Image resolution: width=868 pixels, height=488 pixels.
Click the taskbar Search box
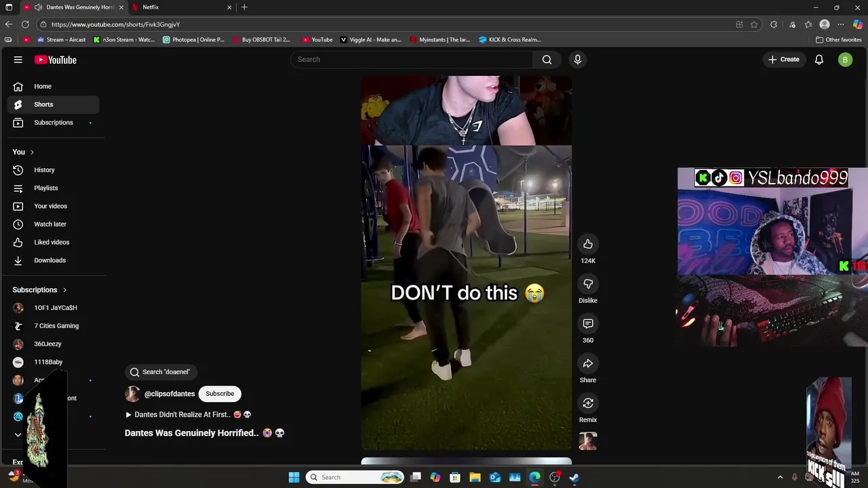pyautogui.click(x=355, y=477)
